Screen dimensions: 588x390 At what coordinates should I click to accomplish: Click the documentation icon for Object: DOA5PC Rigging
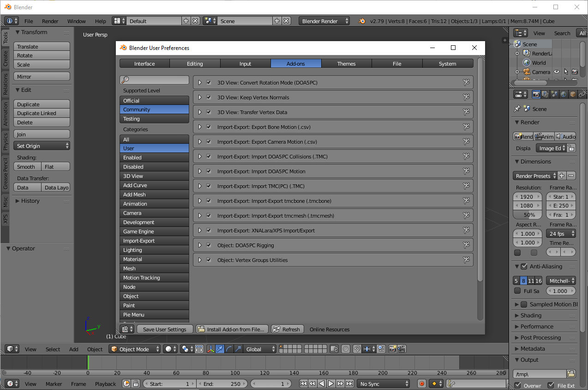pos(467,245)
